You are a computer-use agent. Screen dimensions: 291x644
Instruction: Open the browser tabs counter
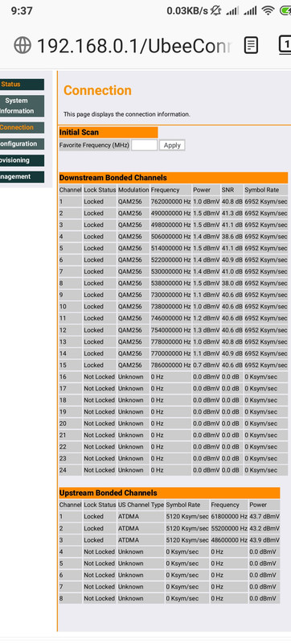pos(285,45)
